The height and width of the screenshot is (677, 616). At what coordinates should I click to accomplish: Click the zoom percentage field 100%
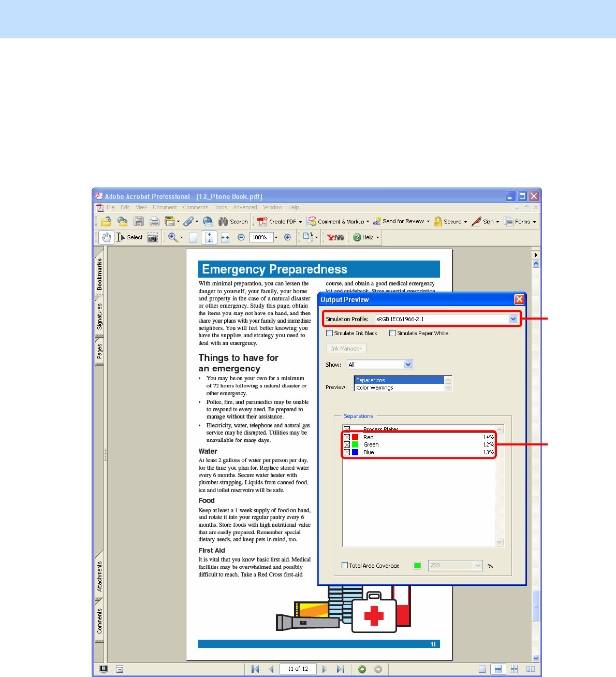pyautogui.click(x=261, y=237)
